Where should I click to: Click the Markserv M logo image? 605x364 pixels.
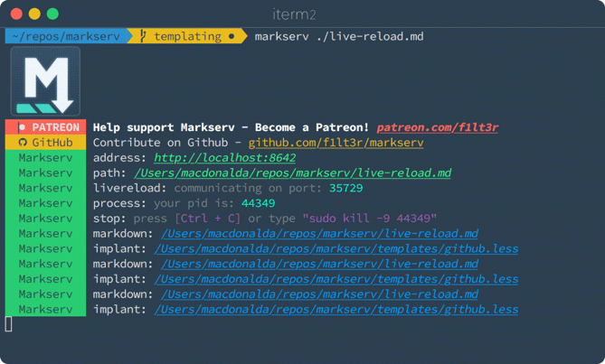(x=45, y=81)
